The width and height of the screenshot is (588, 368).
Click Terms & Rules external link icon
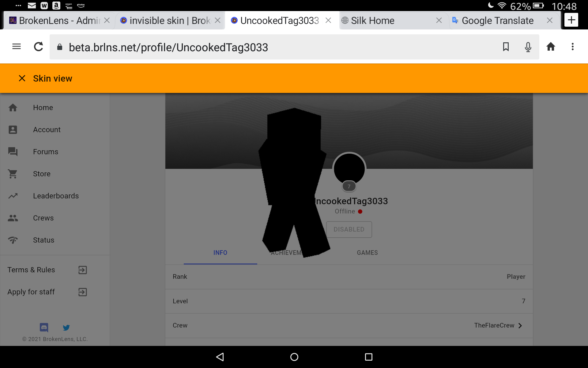(82, 270)
